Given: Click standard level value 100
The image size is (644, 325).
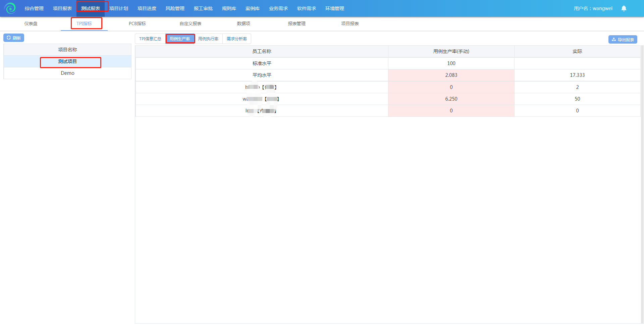Looking at the screenshot, I should point(451,63).
